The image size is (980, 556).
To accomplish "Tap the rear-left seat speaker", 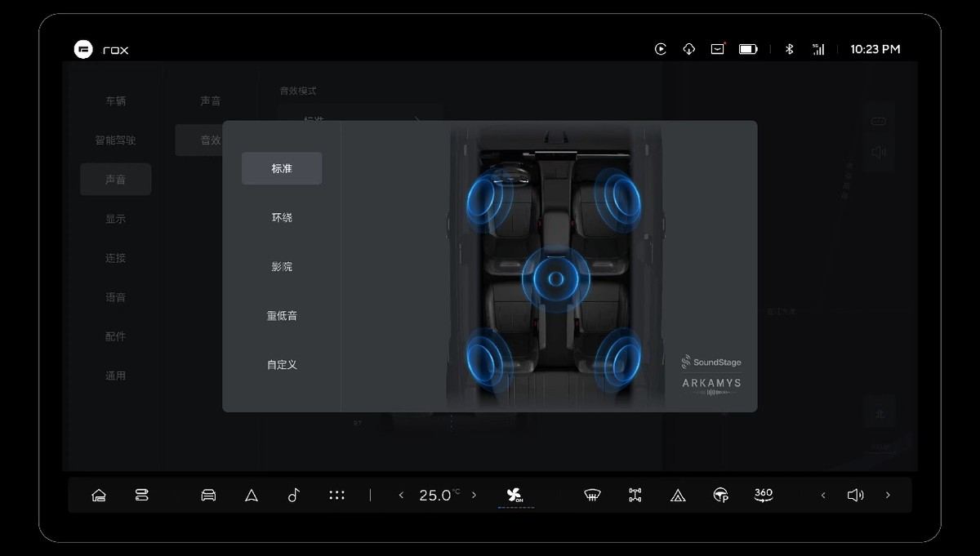I will point(489,359).
